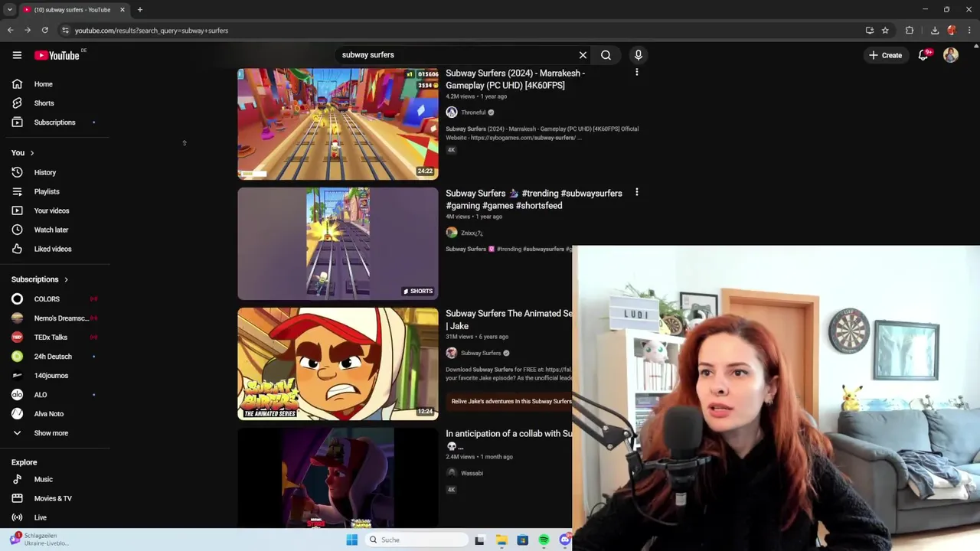Open the notifications bell
Image resolution: width=980 pixels, height=551 pixels.
[x=923, y=55]
